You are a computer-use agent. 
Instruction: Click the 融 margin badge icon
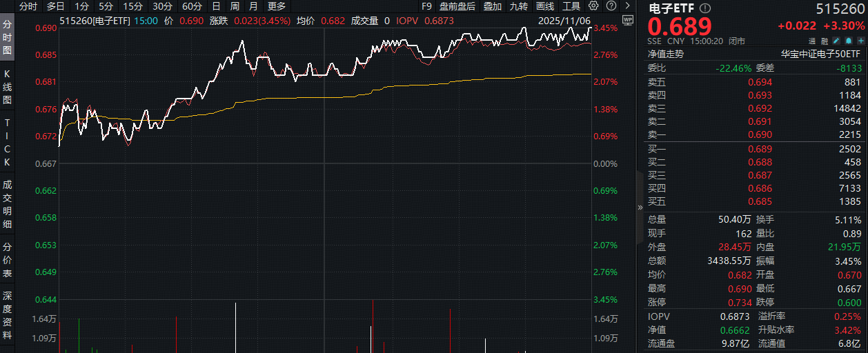[825, 41]
